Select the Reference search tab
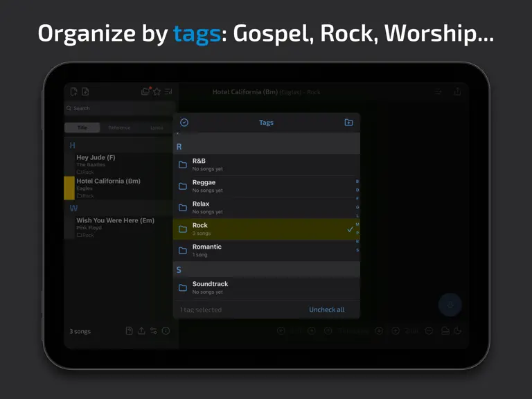Viewport: 532px width, 399px height. pyautogui.click(x=119, y=127)
